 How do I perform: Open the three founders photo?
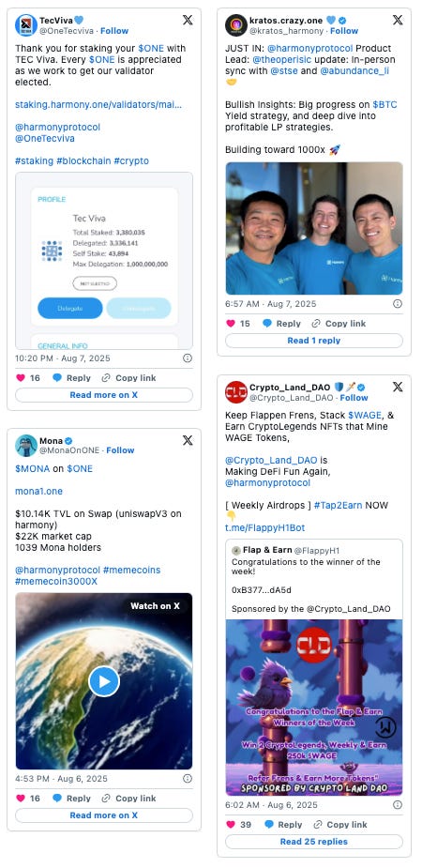(x=314, y=228)
